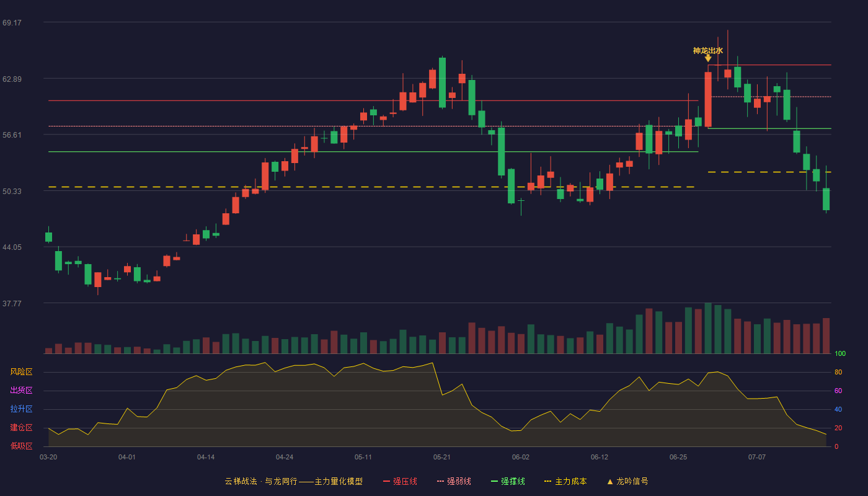Click the large red candle below 神龙出水 arrow
The width and height of the screenshot is (868, 496).
tap(708, 99)
